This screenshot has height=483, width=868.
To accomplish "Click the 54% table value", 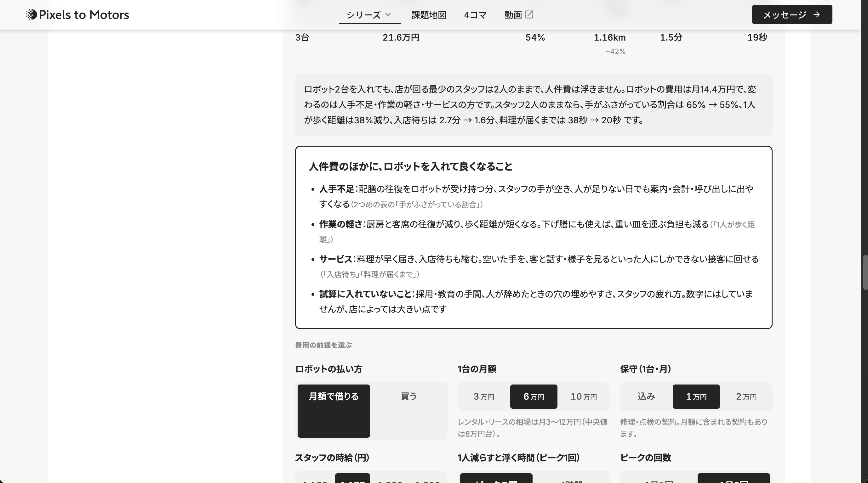I will 535,37.
